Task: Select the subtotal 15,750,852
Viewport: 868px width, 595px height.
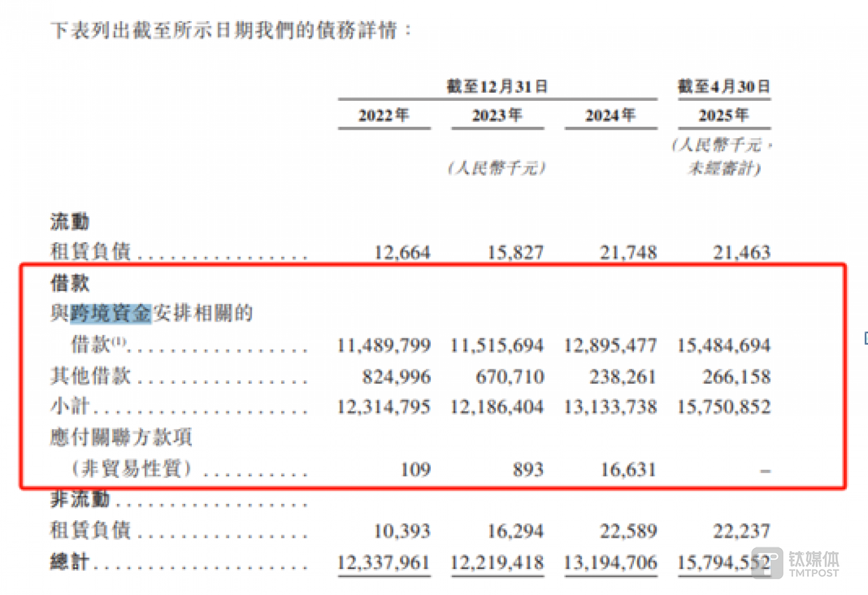Action: coord(724,407)
